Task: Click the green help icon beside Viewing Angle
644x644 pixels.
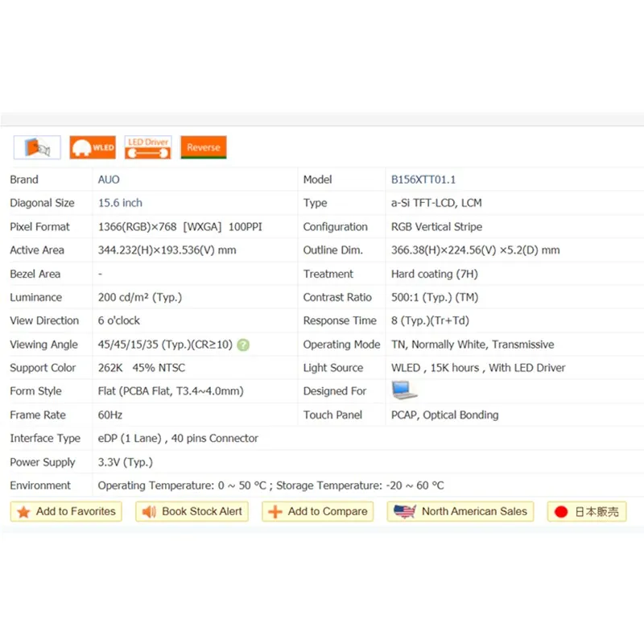Action: click(243, 345)
